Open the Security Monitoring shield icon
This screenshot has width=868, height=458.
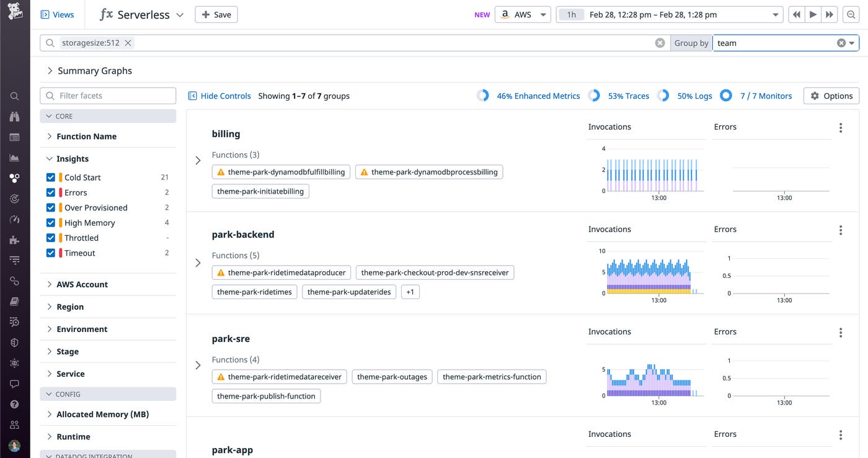coord(14,342)
